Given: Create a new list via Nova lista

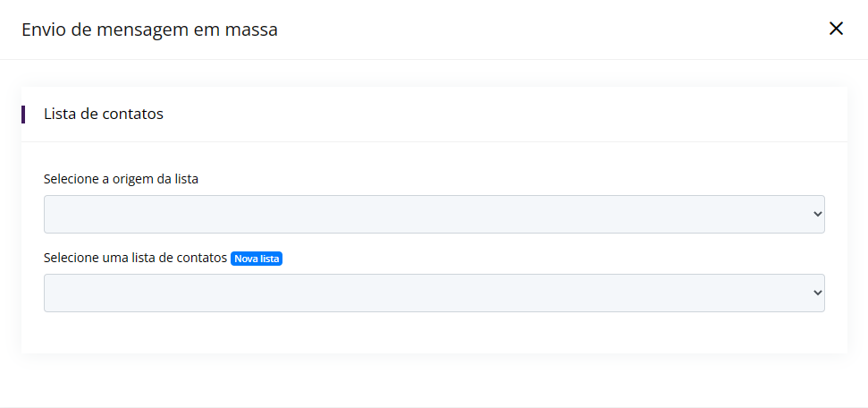Looking at the screenshot, I should pos(257,259).
